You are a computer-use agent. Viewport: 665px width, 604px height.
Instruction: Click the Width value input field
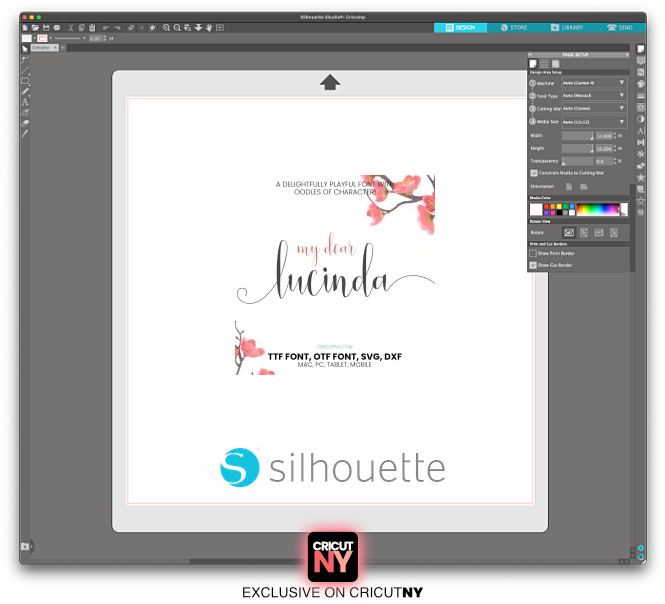tap(604, 136)
